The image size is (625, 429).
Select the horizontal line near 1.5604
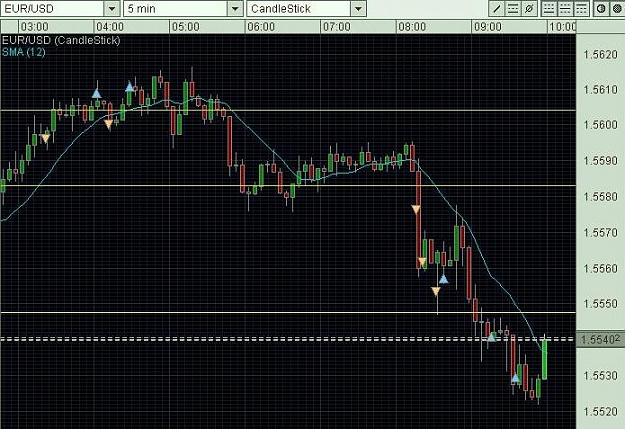288,110
